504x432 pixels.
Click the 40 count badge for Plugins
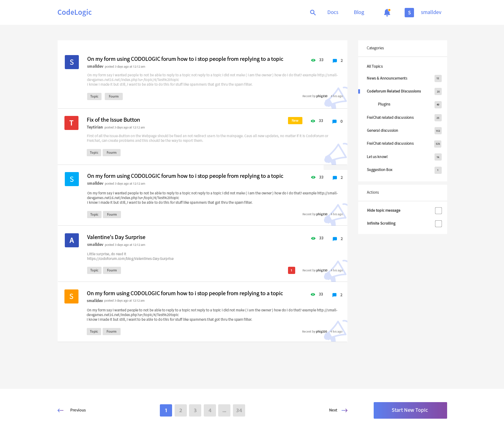(438, 105)
